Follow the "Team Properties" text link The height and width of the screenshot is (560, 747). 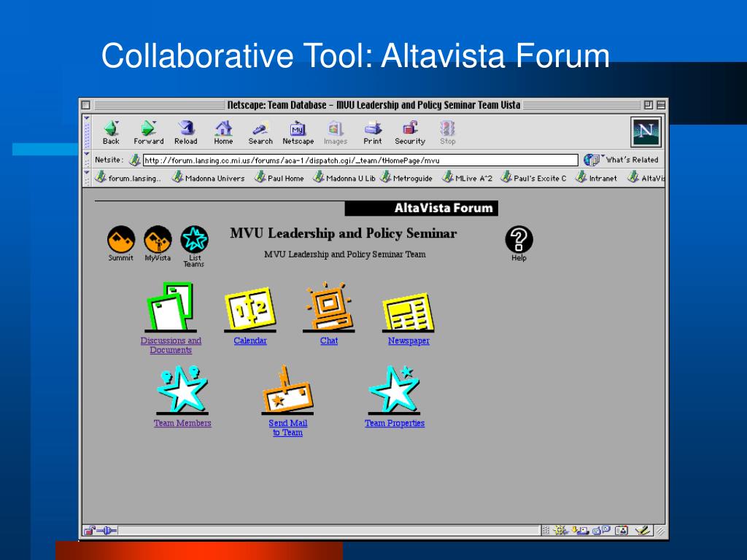point(395,423)
